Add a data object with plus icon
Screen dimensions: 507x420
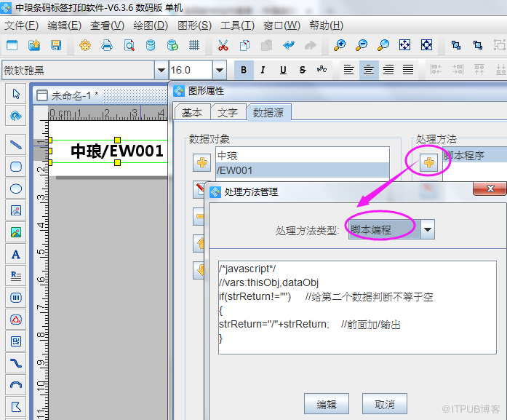point(202,162)
